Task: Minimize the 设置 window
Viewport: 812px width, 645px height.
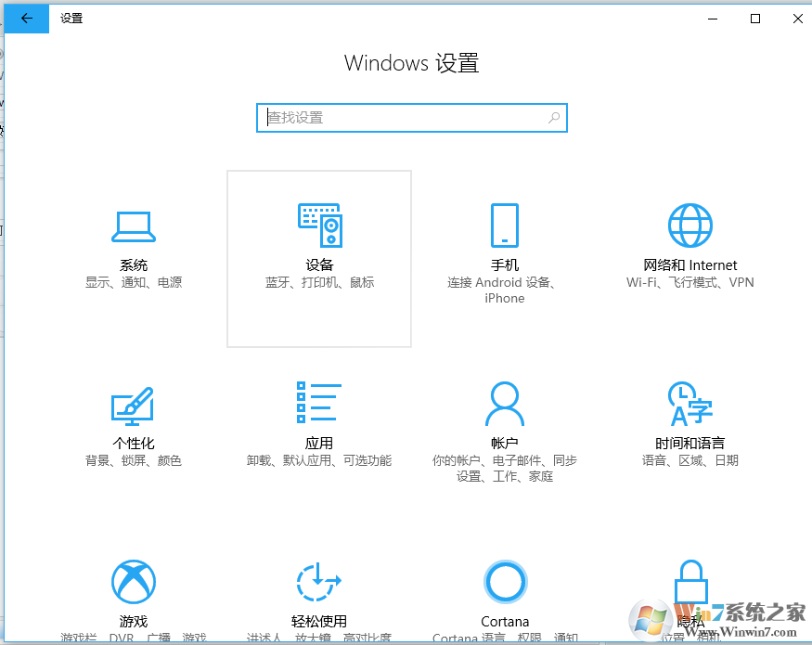Action: (713, 19)
